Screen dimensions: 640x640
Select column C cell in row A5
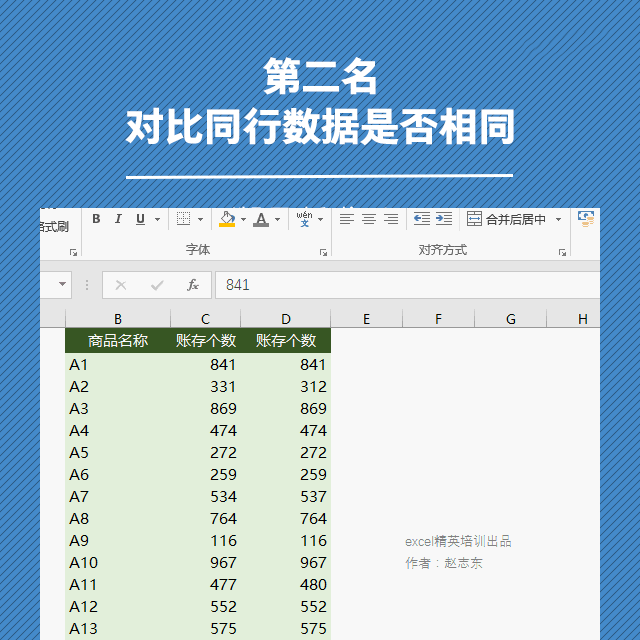[x=205, y=453]
